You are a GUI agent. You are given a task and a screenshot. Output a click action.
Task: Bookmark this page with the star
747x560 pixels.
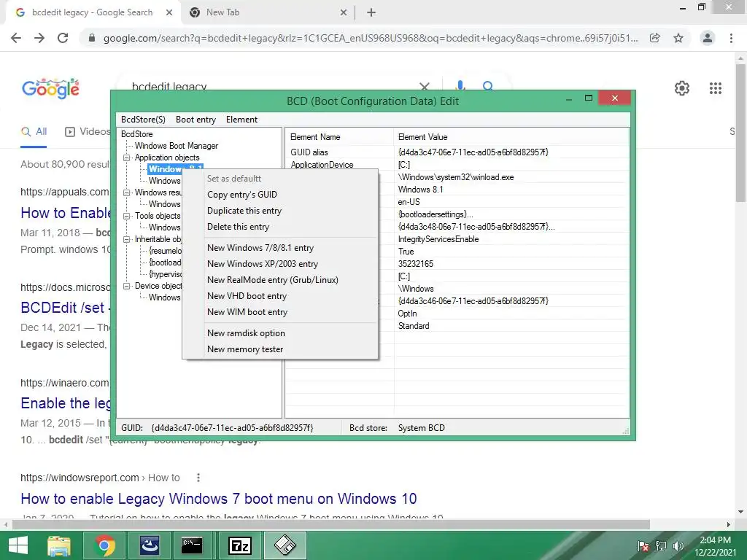pos(678,38)
